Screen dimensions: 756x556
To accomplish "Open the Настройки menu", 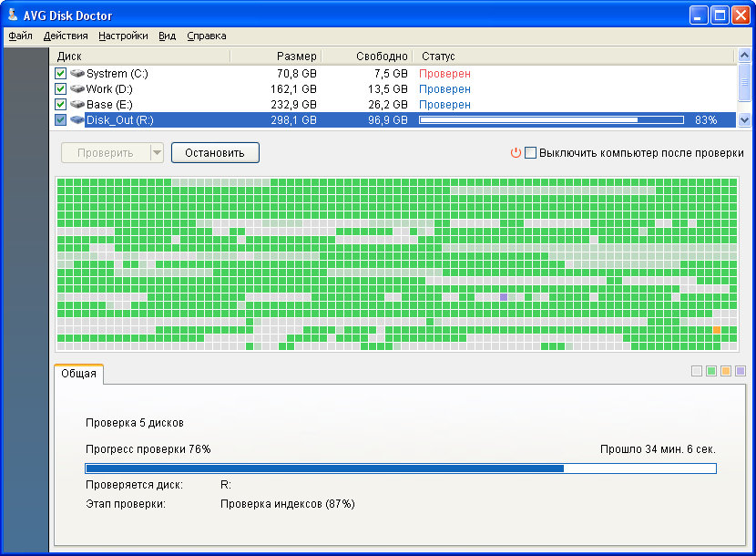I will (123, 36).
